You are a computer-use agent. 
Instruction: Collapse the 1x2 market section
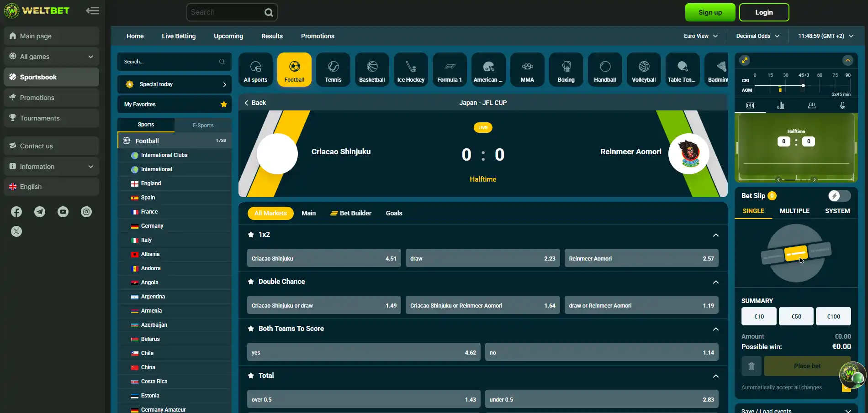716,235
